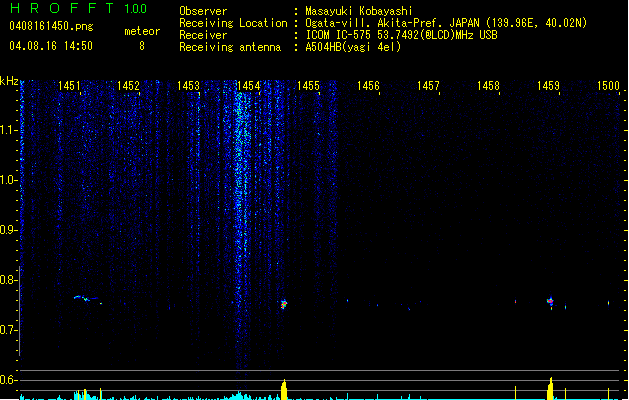Click the 0.8 kHz axis label
Screen dimensions: 629x400
[8, 280]
